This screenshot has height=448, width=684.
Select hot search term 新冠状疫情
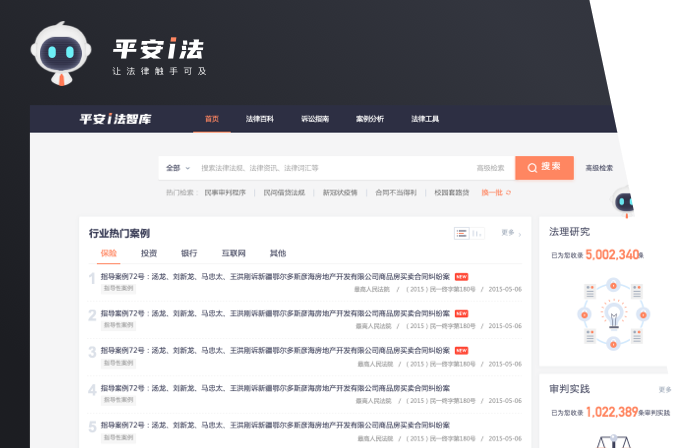pos(340,192)
